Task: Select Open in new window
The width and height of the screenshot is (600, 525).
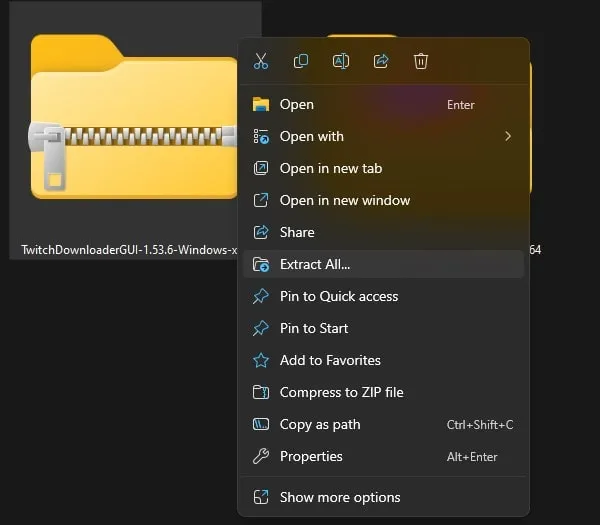Action: tap(383, 200)
